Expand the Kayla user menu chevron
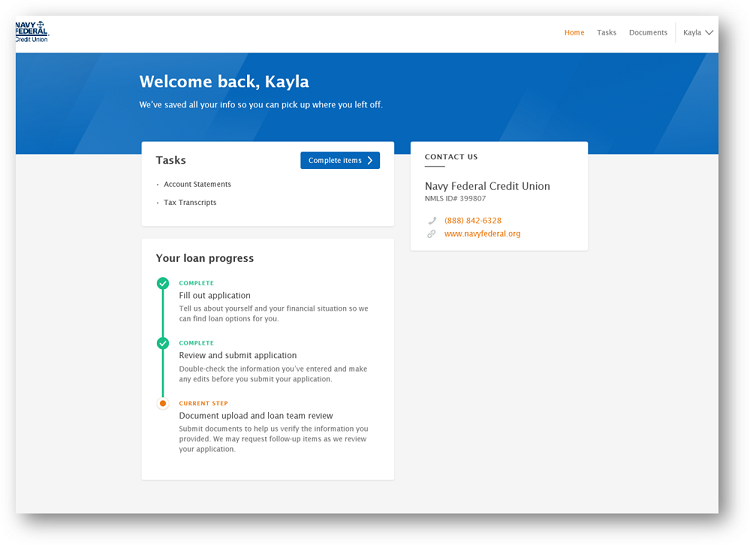 [x=709, y=32]
